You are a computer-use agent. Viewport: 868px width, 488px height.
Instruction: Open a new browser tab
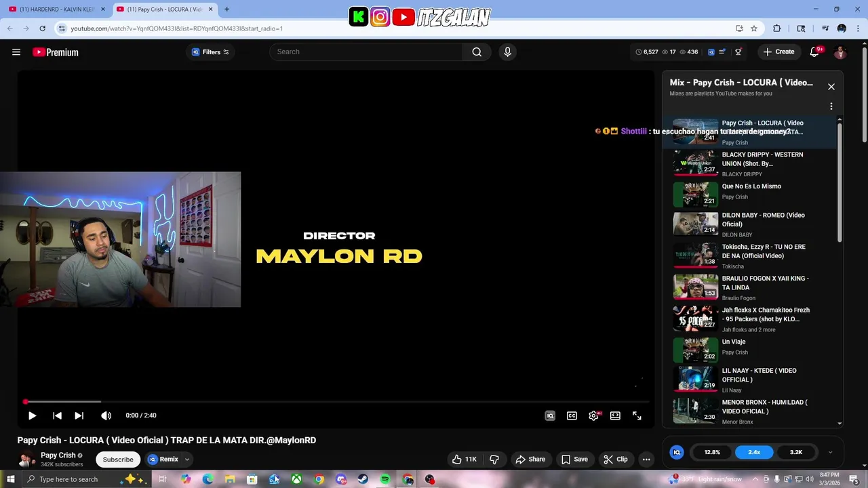226,9
